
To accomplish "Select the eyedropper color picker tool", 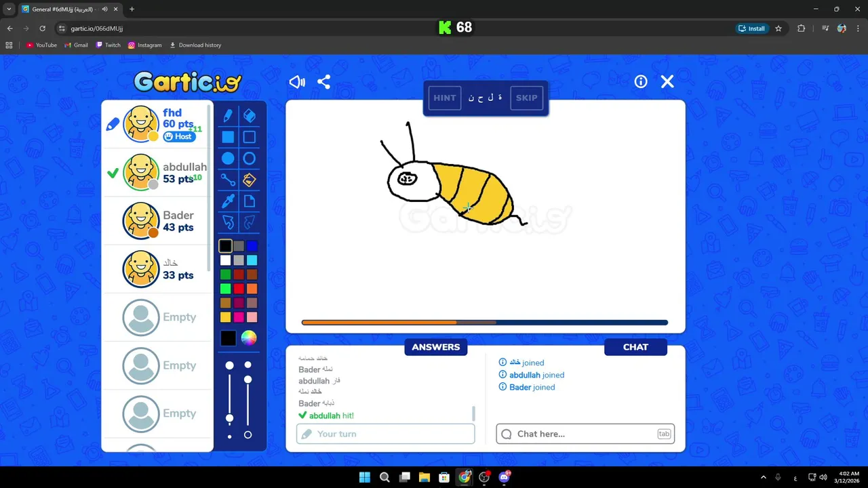I will coord(228,201).
